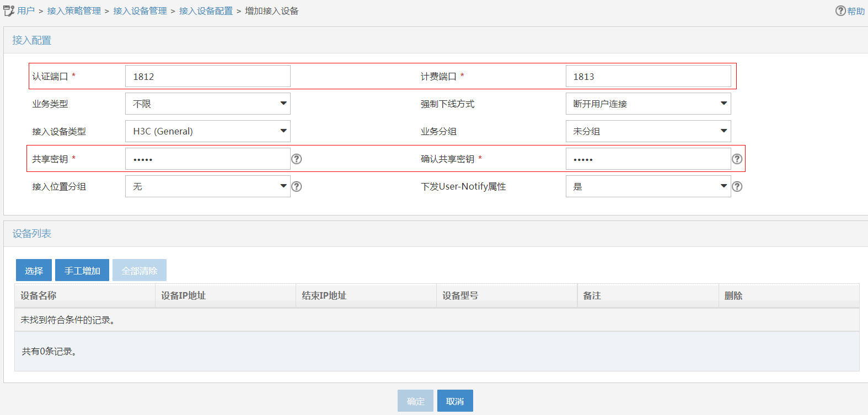Click the 删除 column header

789,295
